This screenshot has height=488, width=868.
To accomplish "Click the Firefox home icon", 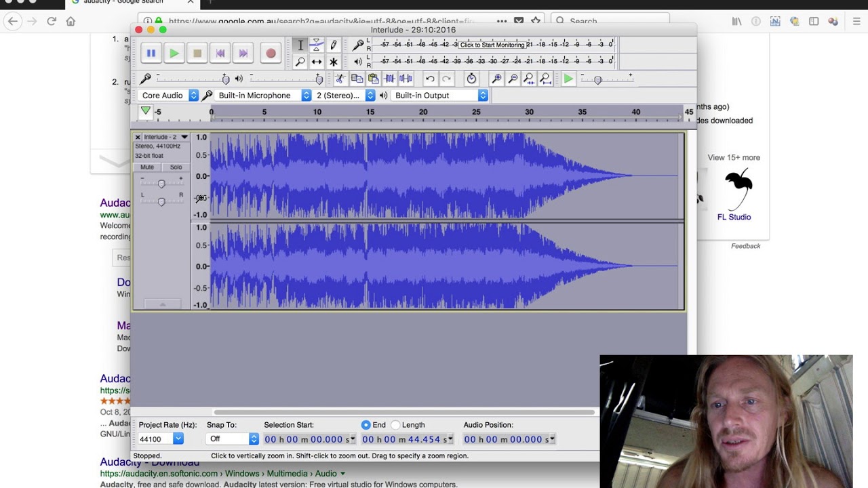I will coord(71,21).
